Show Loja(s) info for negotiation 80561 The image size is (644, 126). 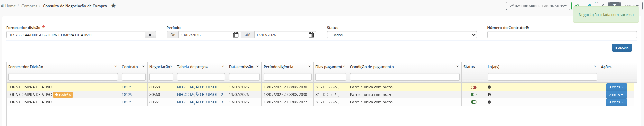pos(489,102)
